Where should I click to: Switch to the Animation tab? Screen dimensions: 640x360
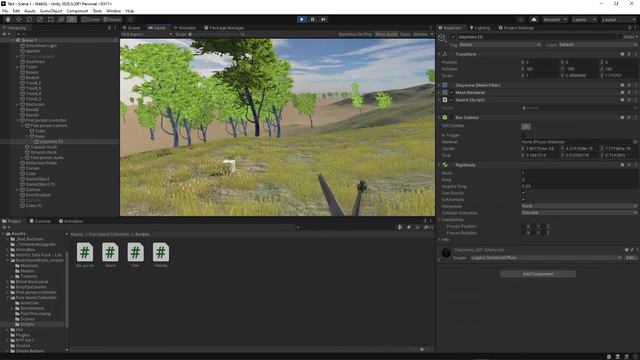(71, 221)
